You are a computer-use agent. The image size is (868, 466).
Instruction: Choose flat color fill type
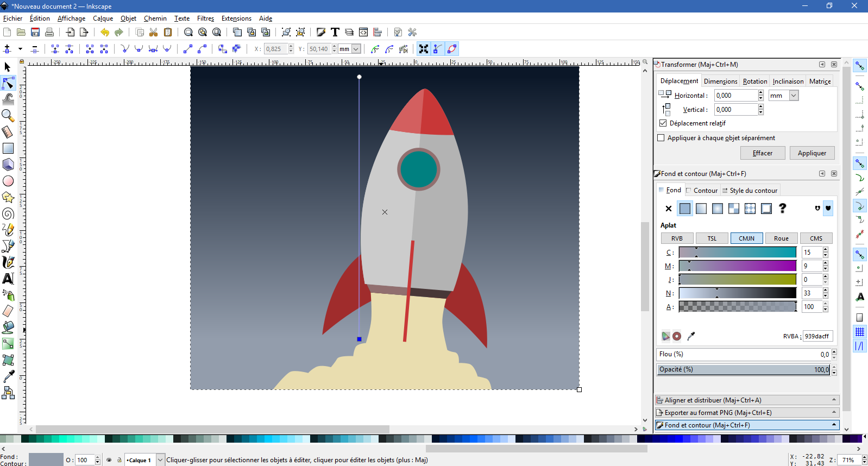point(685,209)
